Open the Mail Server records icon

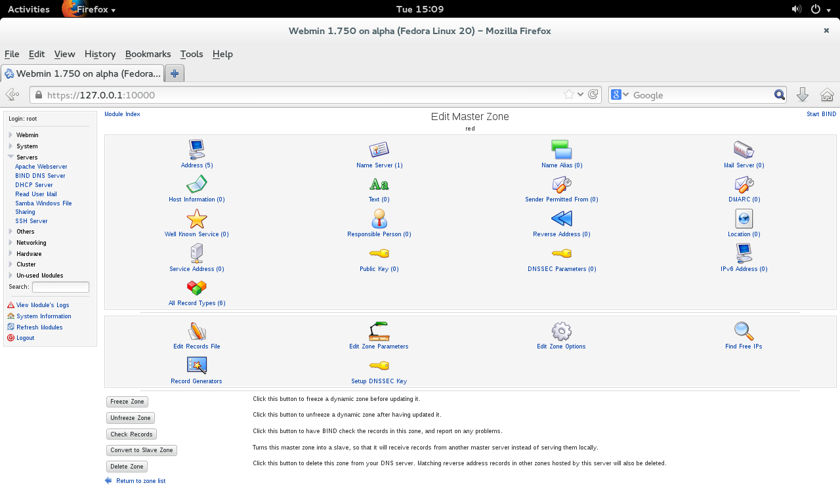(744, 150)
